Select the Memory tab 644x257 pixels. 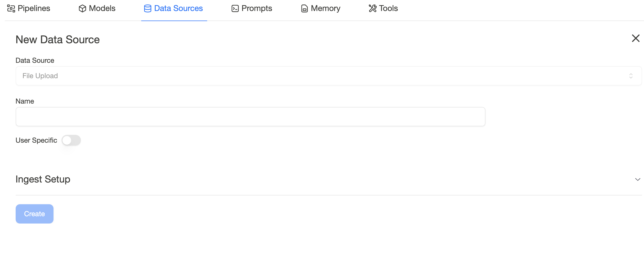321,9
